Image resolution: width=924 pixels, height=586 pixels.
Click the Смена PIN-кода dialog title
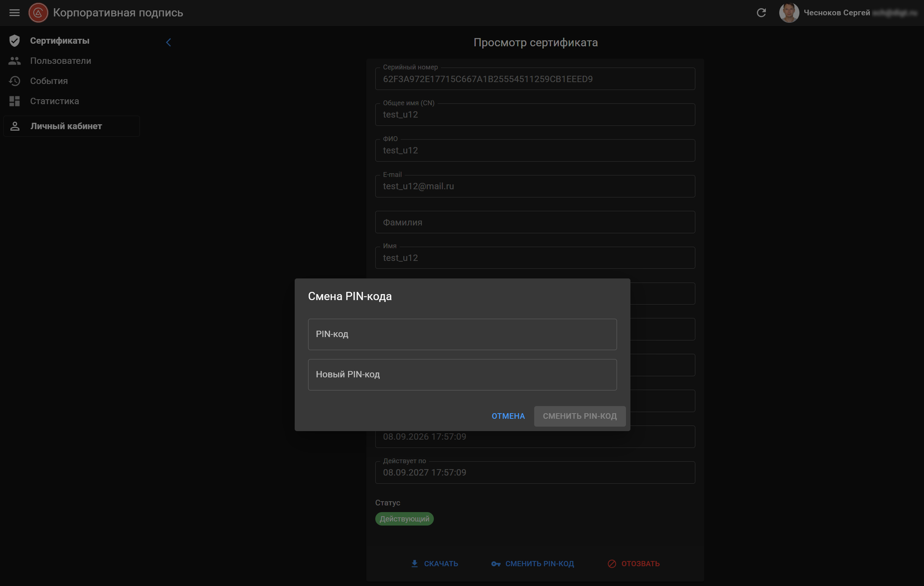click(x=350, y=296)
